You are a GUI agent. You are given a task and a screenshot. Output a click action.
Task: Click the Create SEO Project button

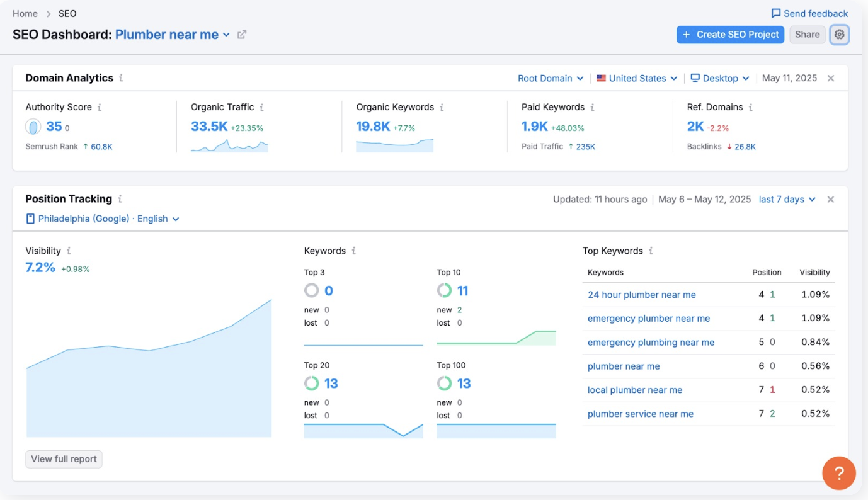pyautogui.click(x=730, y=35)
